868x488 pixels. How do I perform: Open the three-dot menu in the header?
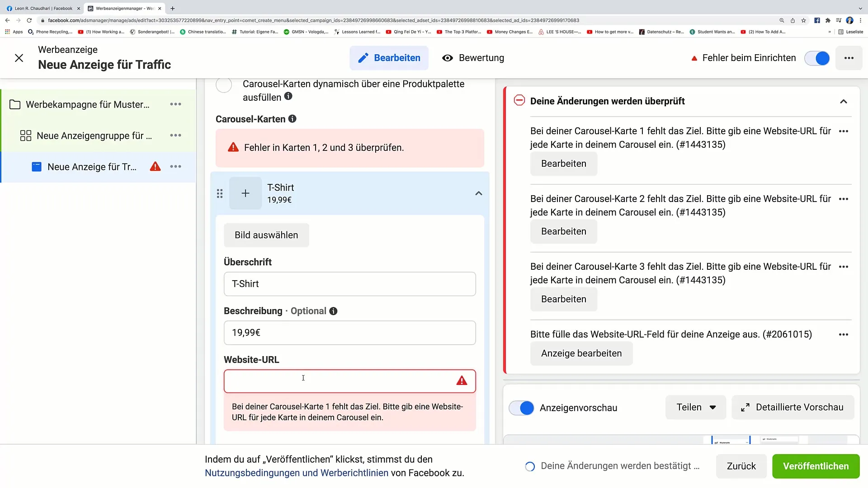[849, 58]
